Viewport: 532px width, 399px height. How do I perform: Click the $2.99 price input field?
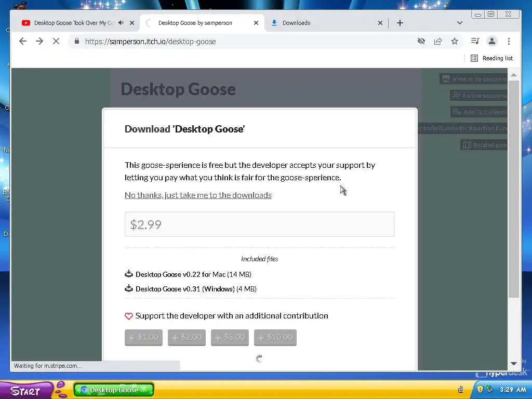click(x=260, y=224)
